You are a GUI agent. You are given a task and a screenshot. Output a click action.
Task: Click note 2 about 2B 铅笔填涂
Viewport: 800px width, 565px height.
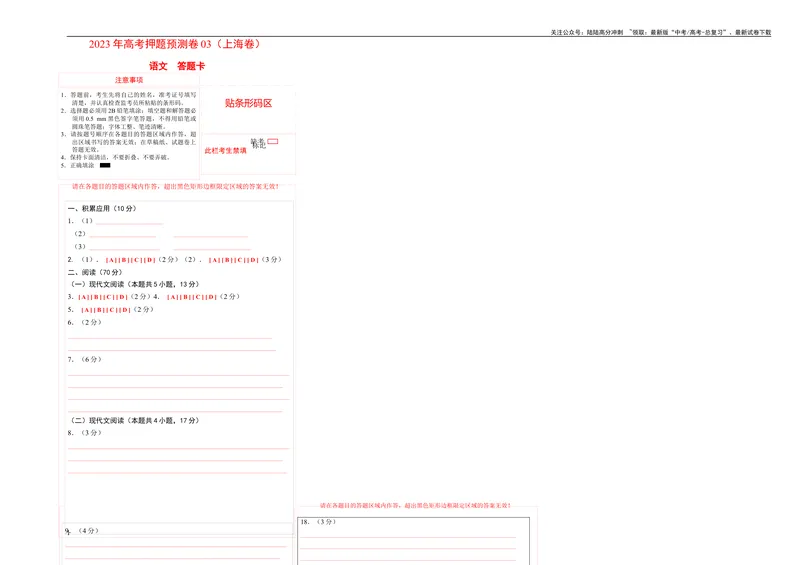[x=129, y=118]
